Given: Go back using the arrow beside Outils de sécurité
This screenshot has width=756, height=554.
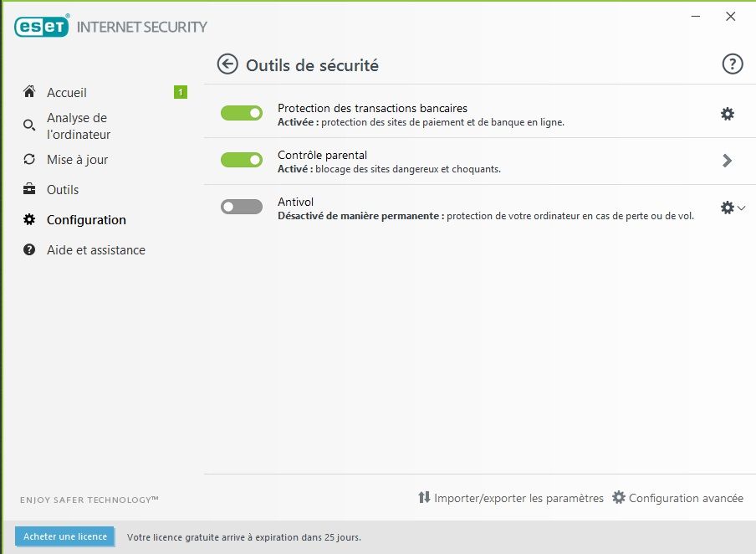Looking at the screenshot, I should coord(227,64).
